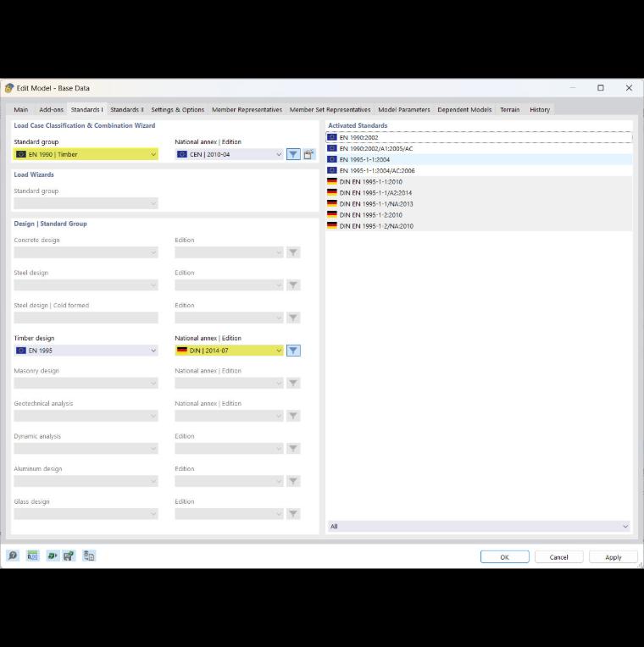Confirm with the OK button
The height and width of the screenshot is (647, 644).
tap(504, 557)
